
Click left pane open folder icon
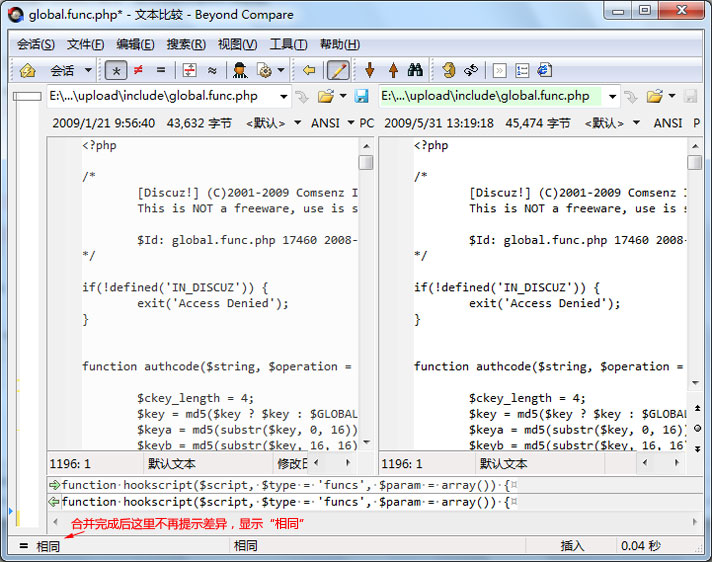(x=326, y=96)
